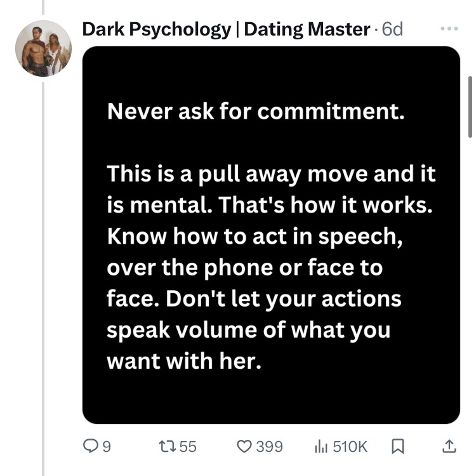
Task: Open the three-dot more options menu
Action: [x=449, y=30]
